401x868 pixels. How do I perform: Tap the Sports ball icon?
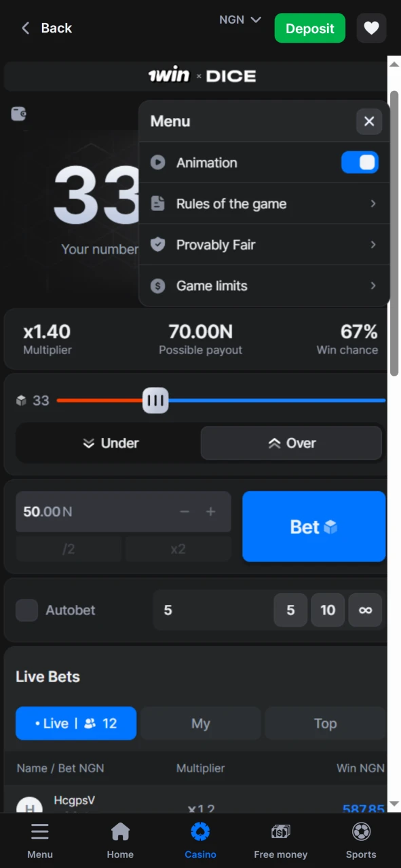point(360,831)
